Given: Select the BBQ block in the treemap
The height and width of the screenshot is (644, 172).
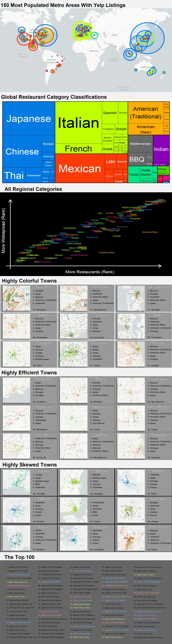Looking at the screenshot, I should [137, 159].
